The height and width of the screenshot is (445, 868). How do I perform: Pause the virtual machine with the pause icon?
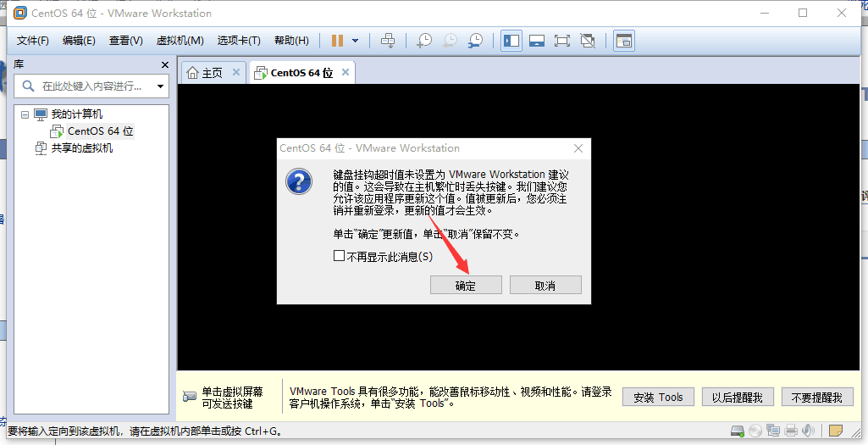[x=337, y=41]
